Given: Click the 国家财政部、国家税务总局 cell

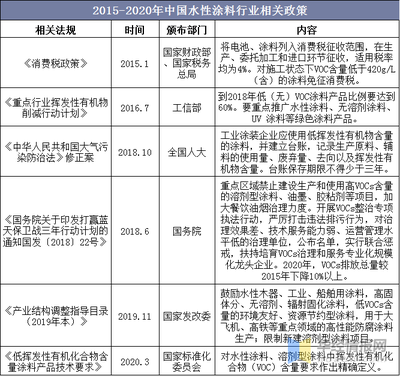Looking at the screenshot, I should click(x=187, y=63).
